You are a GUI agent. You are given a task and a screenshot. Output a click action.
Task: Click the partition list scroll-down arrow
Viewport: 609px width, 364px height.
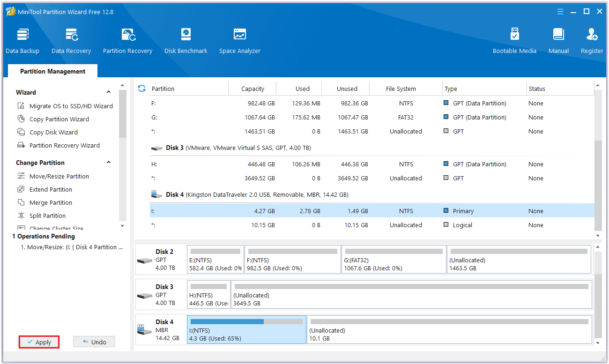(x=597, y=236)
